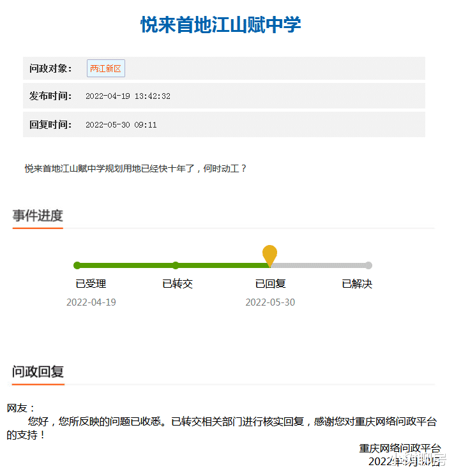Click the 的支持！ reply line
Viewport: 454px width, 476px height.
(x=26, y=435)
